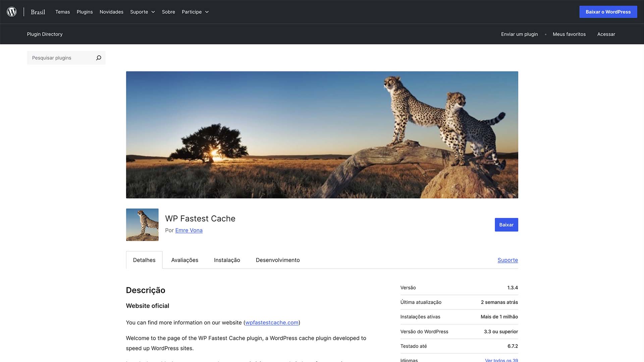
Task: Expand the Participe dropdown menu
Action: [x=195, y=12]
